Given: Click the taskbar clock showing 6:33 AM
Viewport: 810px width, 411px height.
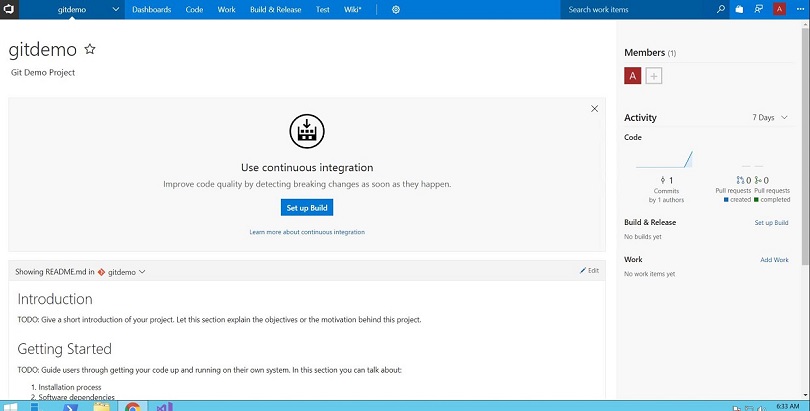Looking at the screenshot, I should tap(787, 406).
